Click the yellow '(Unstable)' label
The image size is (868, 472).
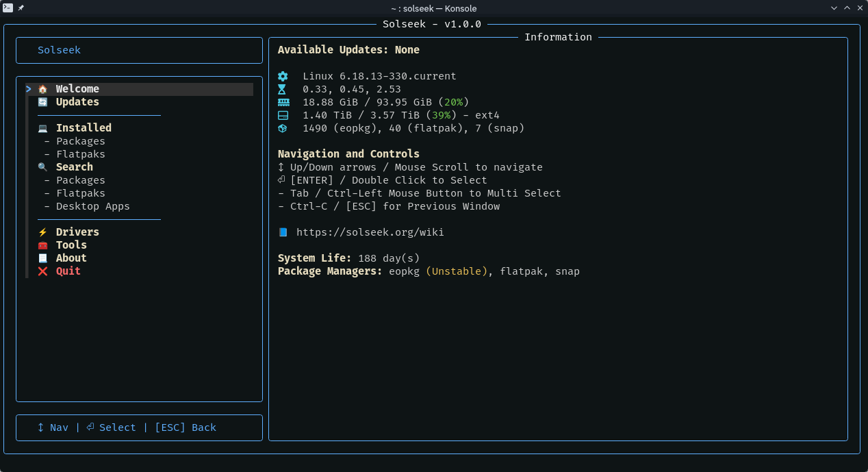(457, 271)
